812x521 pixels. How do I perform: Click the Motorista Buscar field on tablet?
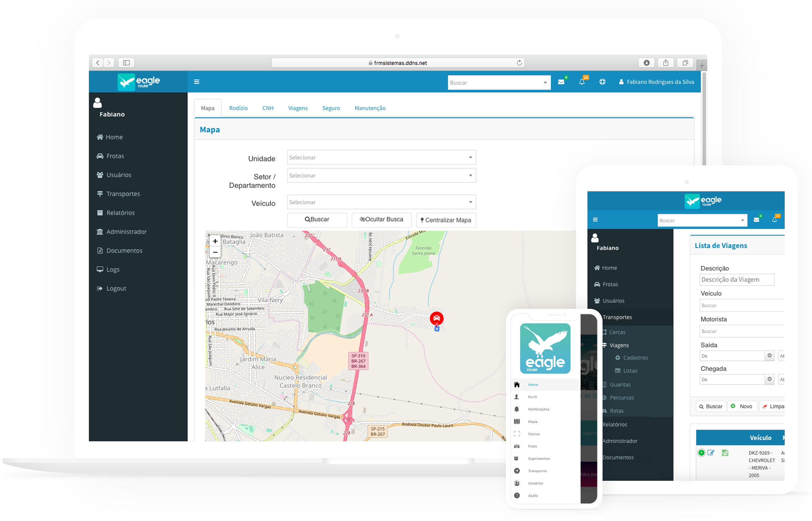click(742, 331)
